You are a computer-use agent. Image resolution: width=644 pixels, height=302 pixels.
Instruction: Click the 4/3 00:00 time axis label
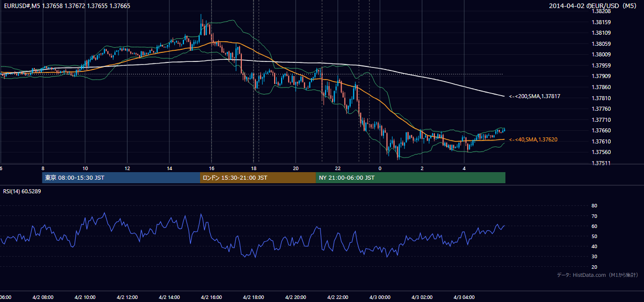pos(380,297)
